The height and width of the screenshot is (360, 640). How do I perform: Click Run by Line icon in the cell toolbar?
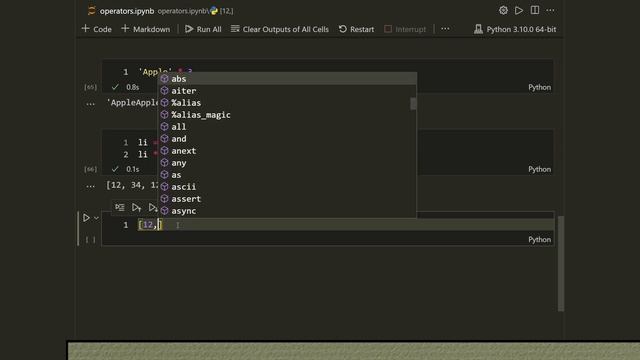click(120, 207)
